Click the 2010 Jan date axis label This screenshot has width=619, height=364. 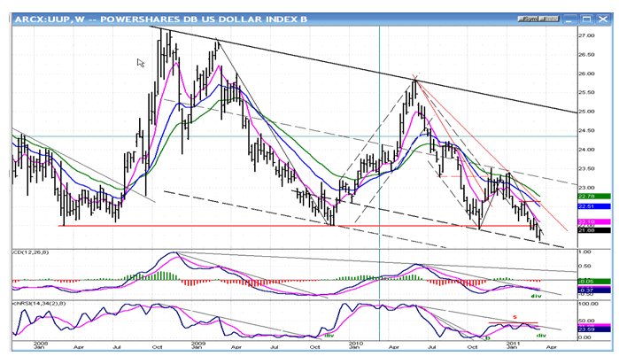(x=355, y=345)
